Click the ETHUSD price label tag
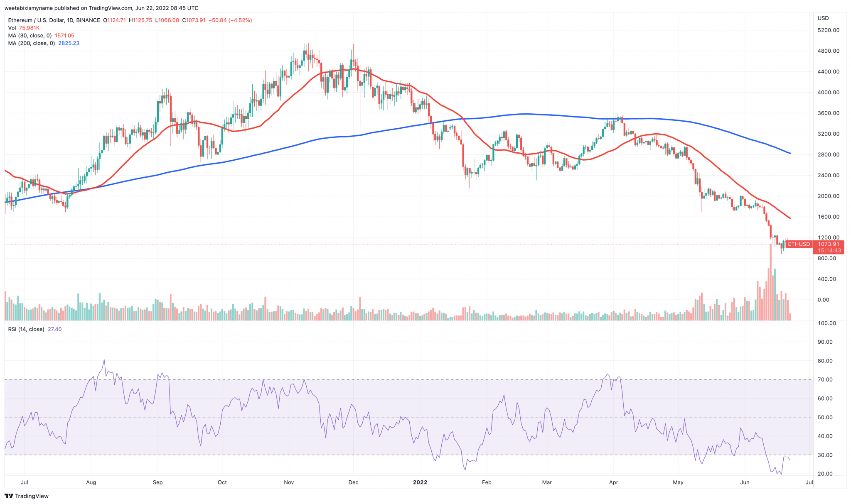The width and height of the screenshot is (851, 504). click(x=799, y=244)
